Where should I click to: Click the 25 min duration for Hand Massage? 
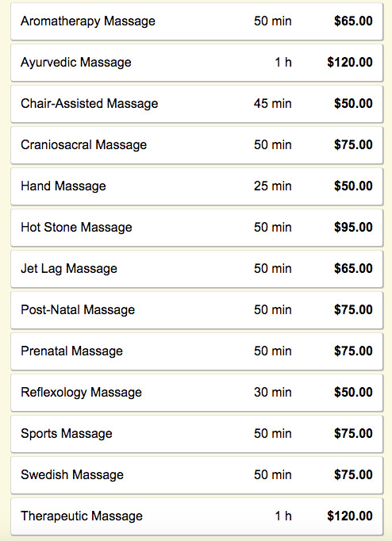[x=273, y=186]
